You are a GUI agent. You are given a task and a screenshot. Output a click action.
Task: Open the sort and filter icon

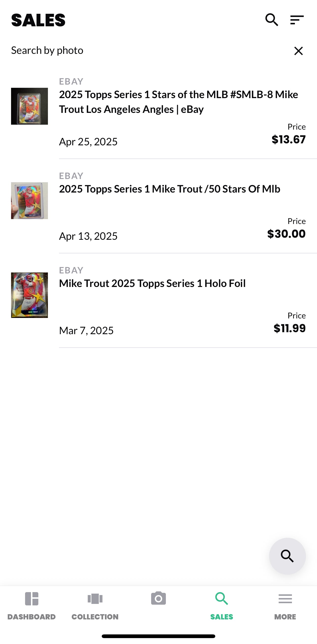point(297,20)
